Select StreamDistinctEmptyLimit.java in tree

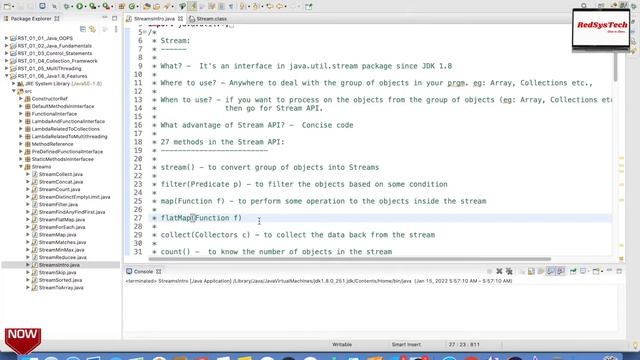point(74,197)
